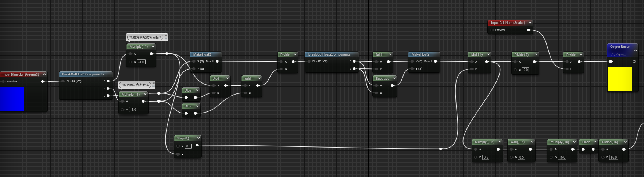644x177 pixels.
Task: Click the input pin of the Floor node
Action: pos(583,149)
